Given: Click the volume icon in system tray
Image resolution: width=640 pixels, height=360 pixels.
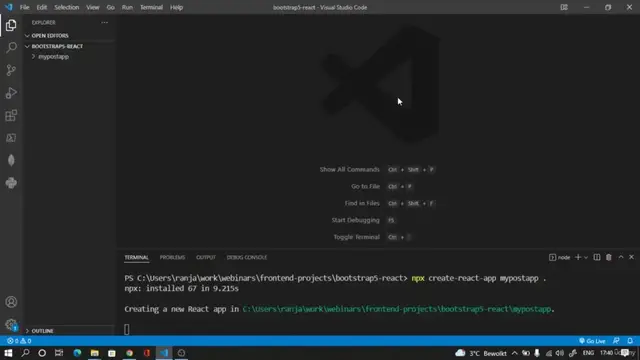Looking at the screenshot, I should 560,353.
